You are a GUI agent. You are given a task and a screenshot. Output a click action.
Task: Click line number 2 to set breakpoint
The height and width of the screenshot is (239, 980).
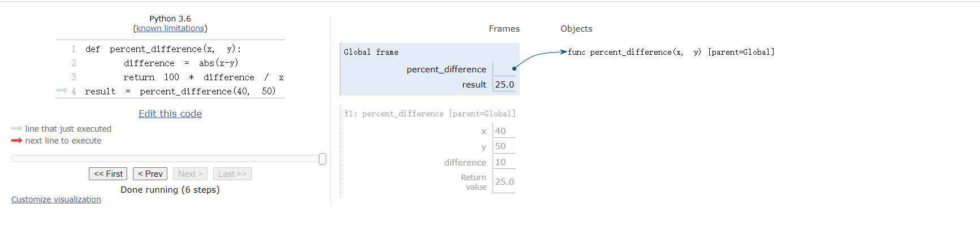coord(74,63)
